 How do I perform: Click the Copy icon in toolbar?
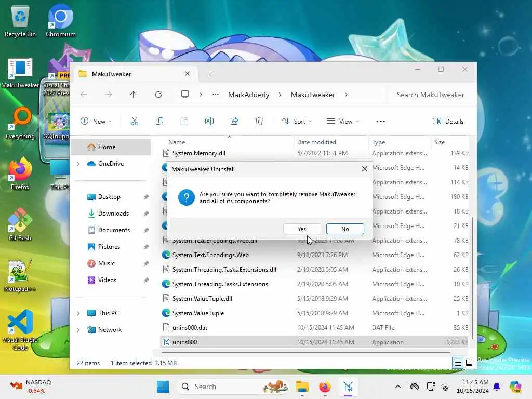[x=159, y=121]
